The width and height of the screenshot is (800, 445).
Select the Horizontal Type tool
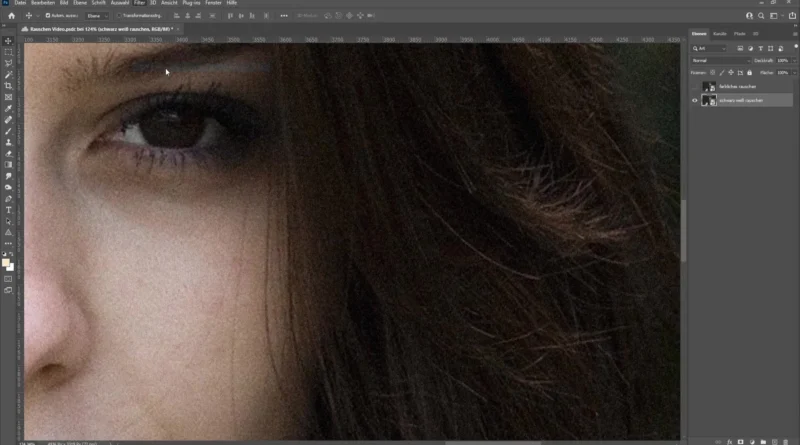click(x=8, y=209)
